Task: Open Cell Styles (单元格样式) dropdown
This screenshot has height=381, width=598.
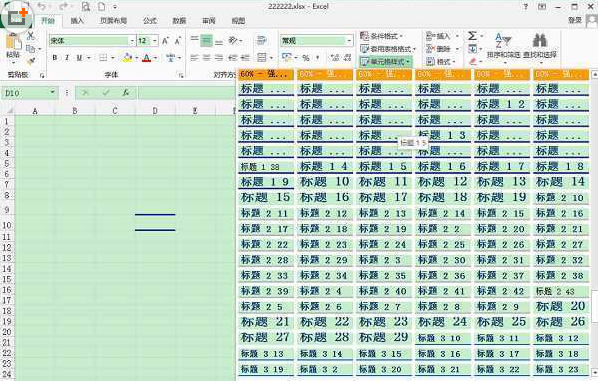Action: tap(385, 61)
